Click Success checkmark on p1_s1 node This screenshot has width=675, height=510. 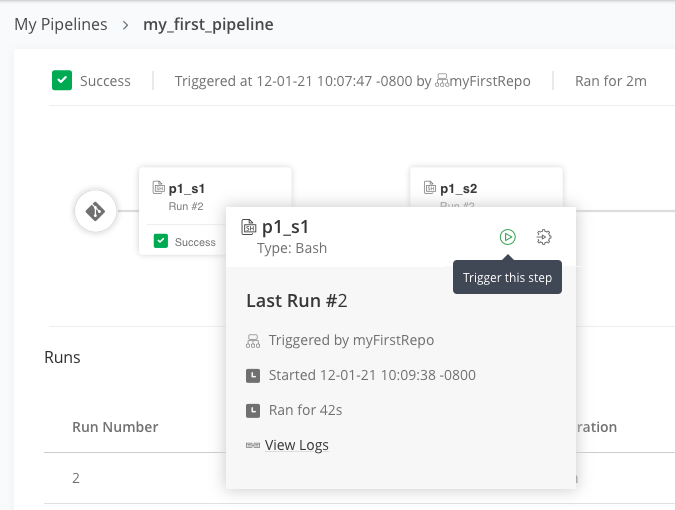tap(161, 241)
